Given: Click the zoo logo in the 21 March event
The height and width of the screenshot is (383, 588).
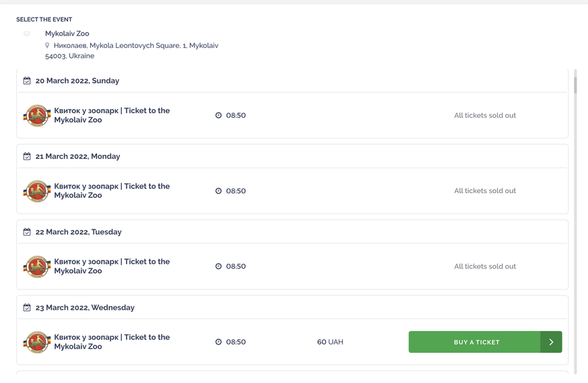Looking at the screenshot, I should tap(37, 191).
